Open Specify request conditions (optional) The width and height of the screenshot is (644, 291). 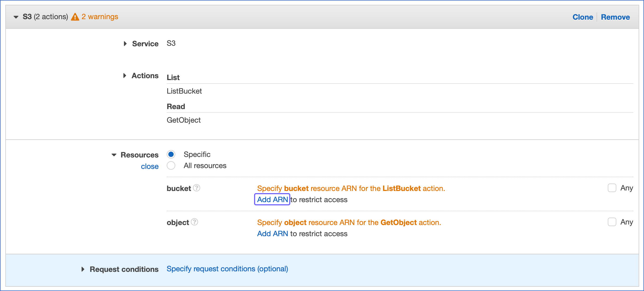[227, 269]
